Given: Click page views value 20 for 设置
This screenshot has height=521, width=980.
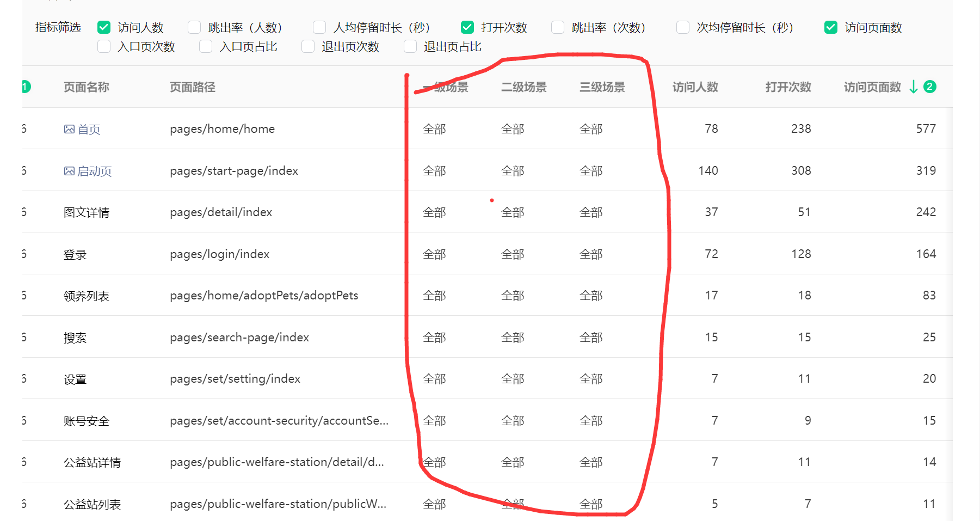Looking at the screenshot, I should click(929, 379).
